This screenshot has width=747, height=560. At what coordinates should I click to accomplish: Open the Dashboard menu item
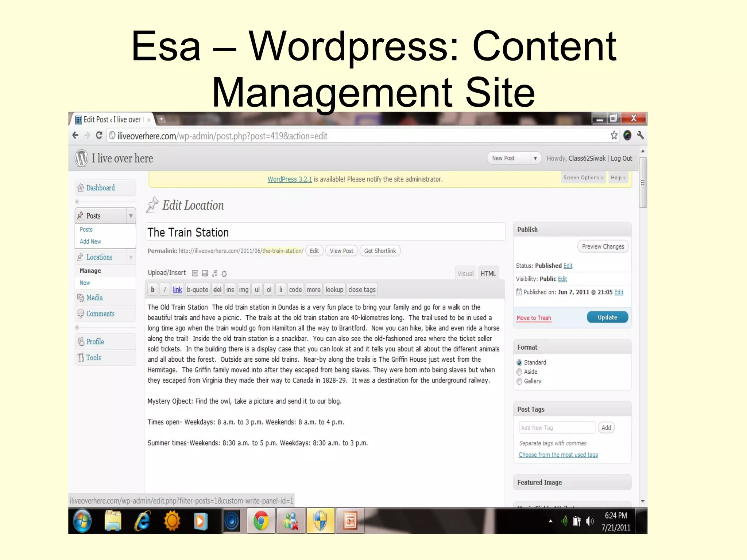(101, 188)
